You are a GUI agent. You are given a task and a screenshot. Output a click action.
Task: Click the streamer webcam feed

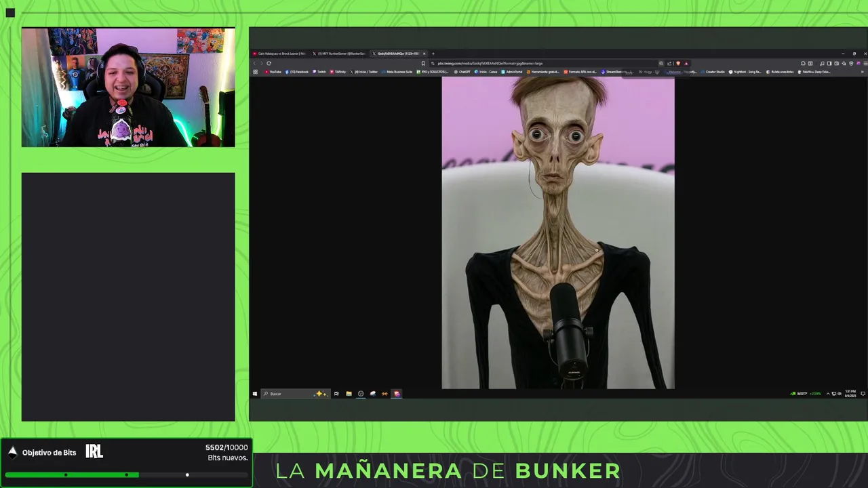coord(128,87)
